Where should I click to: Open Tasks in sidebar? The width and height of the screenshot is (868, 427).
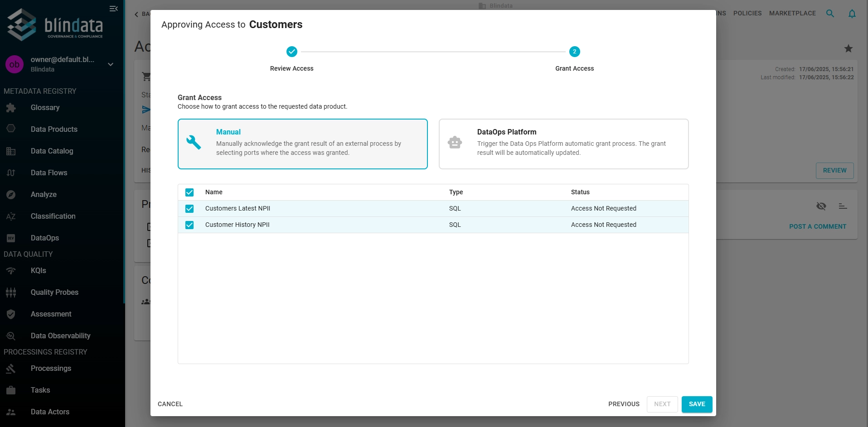tap(40, 390)
